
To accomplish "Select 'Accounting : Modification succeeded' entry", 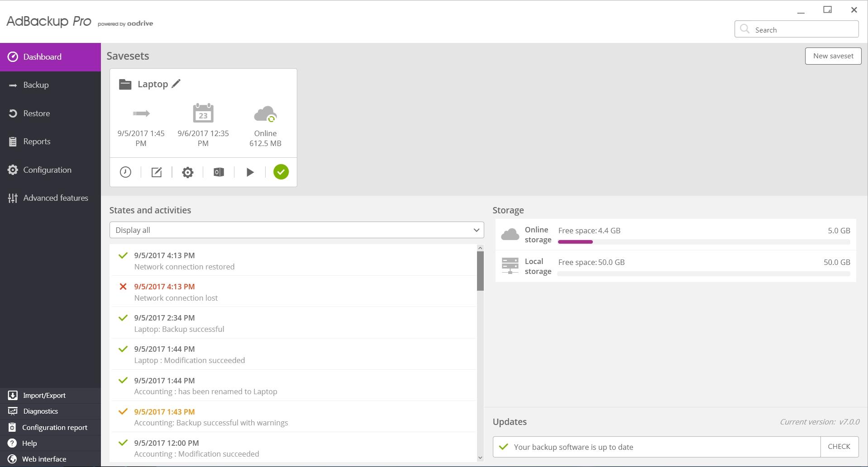I will click(x=294, y=448).
